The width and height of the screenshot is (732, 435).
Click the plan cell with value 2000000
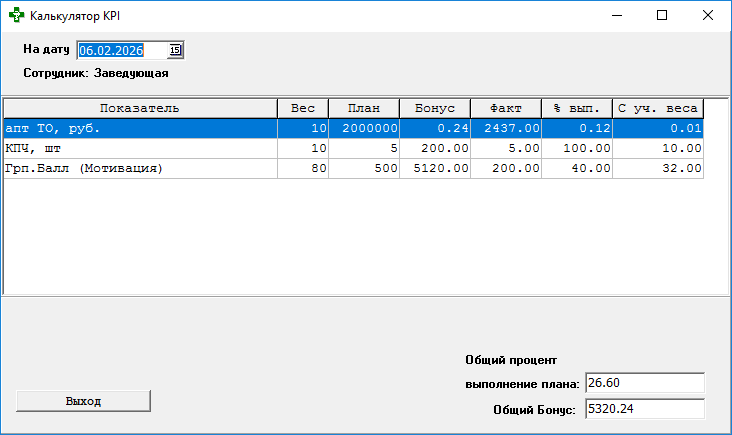coord(364,128)
